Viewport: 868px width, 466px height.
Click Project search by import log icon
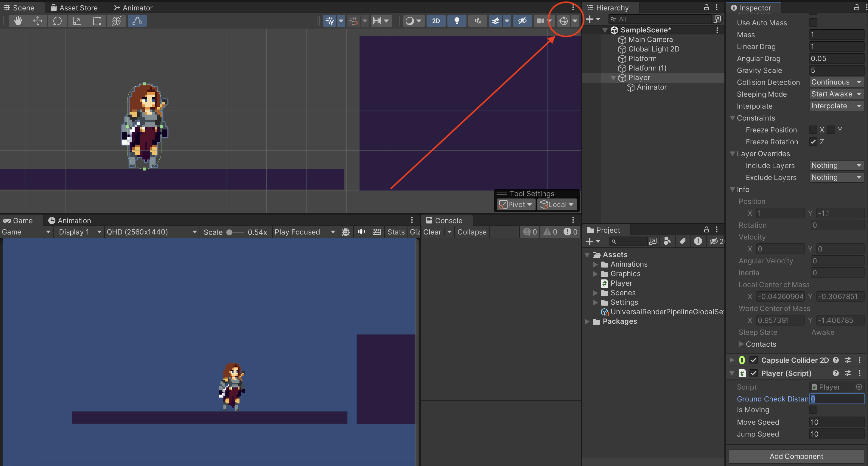click(x=698, y=241)
